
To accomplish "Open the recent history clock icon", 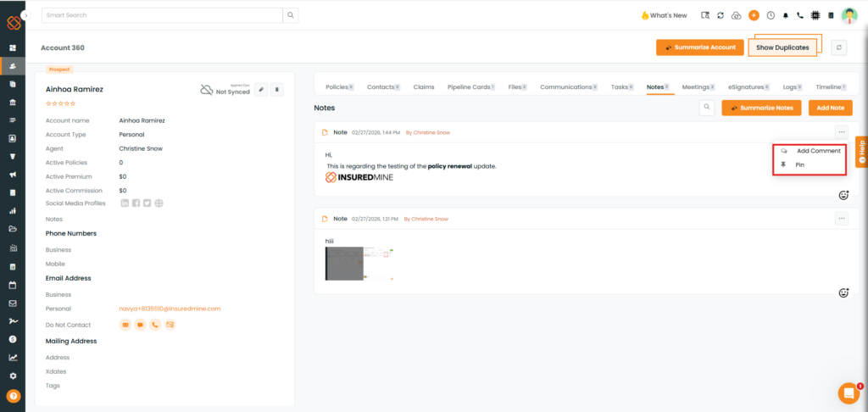I will coord(771,15).
